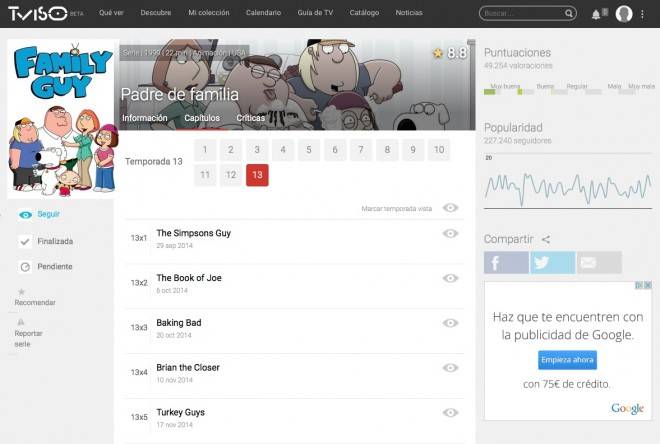Select season 1
The image size is (660, 444).
click(205, 150)
